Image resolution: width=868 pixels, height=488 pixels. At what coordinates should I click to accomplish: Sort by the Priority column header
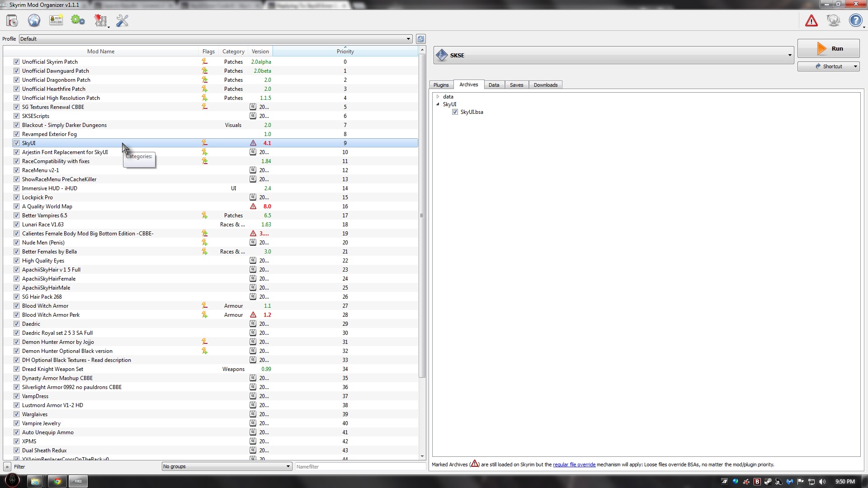click(345, 51)
